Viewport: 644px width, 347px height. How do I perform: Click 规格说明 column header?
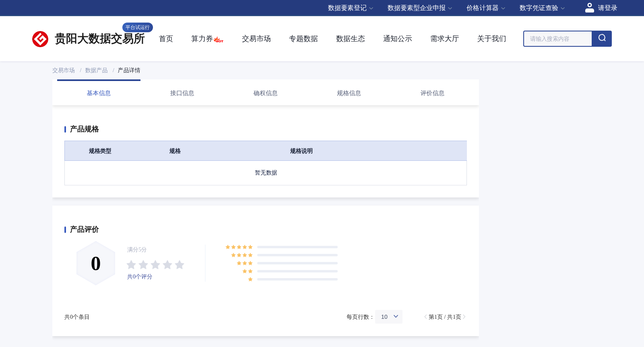pyautogui.click(x=301, y=151)
